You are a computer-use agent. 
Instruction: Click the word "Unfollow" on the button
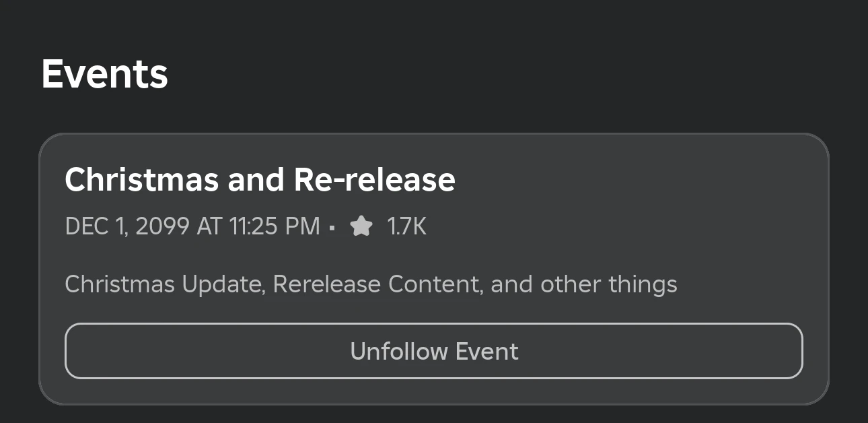399,351
